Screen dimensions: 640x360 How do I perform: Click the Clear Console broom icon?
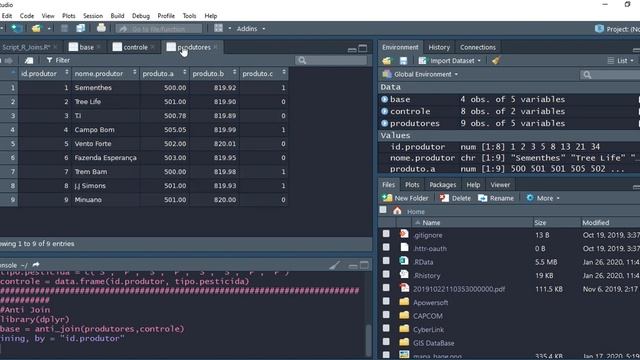tap(335, 265)
